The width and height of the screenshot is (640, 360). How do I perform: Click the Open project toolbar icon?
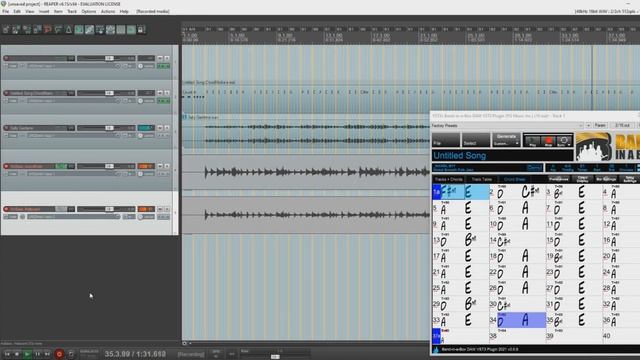point(16,30)
